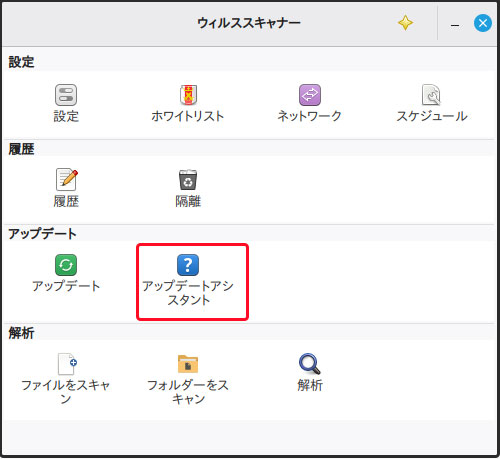Open the 設定 toggle-switches icon
This screenshot has width=500, height=459.
[x=66, y=95]
